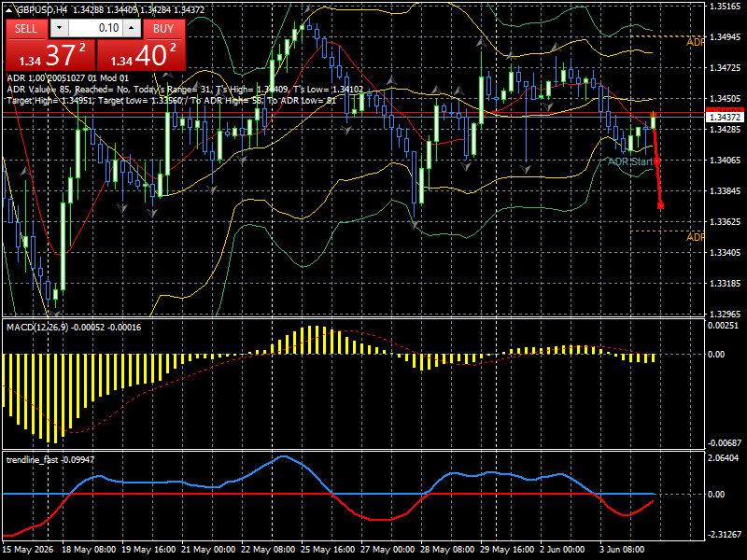Click price scale value 1.33625
Image resolution: width=747 pixels, height=560 pixels.
click(725, 222)
